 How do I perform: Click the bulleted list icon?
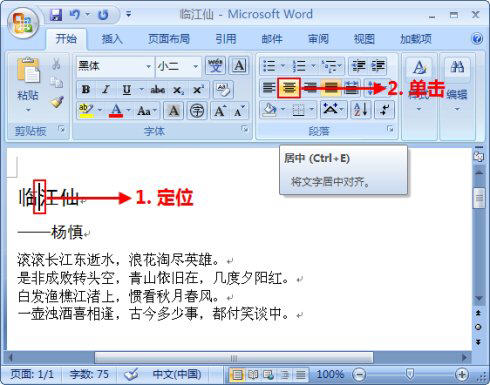coord(269,66)
